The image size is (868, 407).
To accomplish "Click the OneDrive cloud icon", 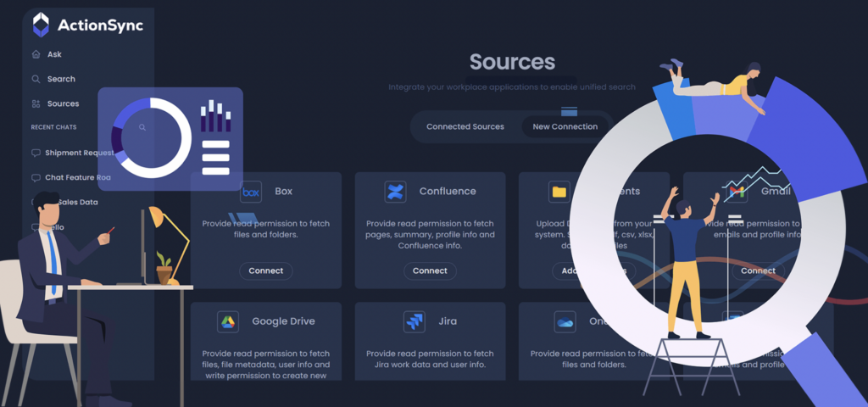I will point(565,321).
